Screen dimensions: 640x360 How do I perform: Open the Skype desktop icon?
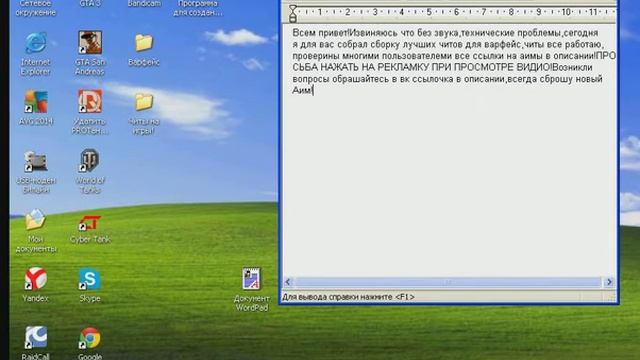pyautogui.click(x=90, y=279)
